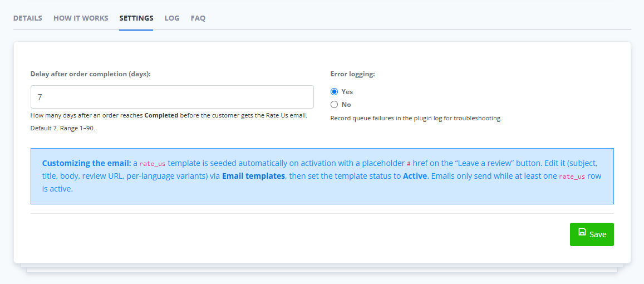Click the bold 'Active' word in notice
This screenshot has width=644, height=284.
(415, 177)
